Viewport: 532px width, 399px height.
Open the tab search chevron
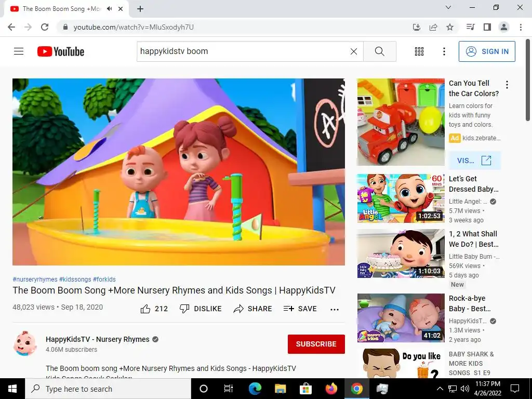click(448, 7)
